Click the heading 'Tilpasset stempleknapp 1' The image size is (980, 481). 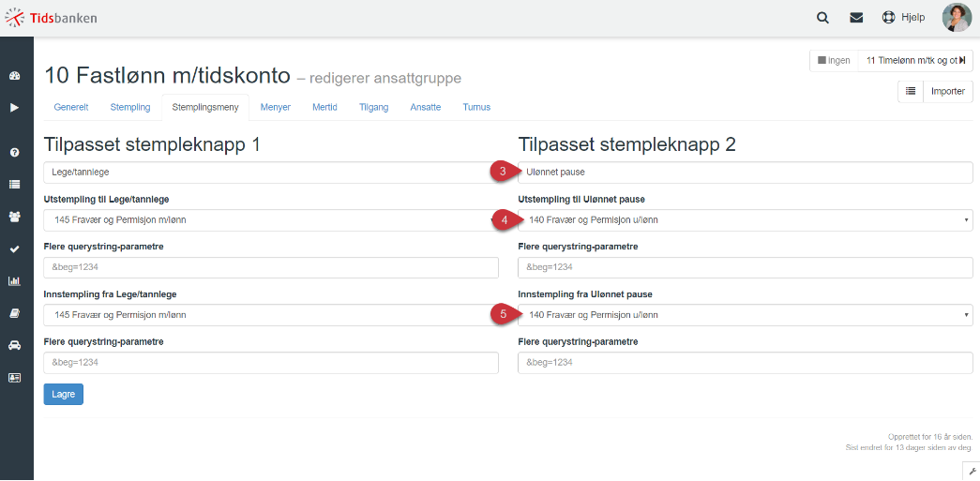coord(152,145)
